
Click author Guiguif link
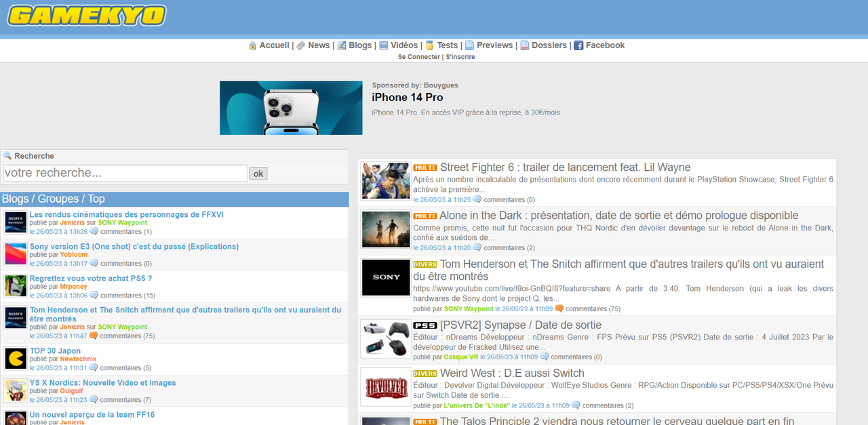[x=71, y=391]
